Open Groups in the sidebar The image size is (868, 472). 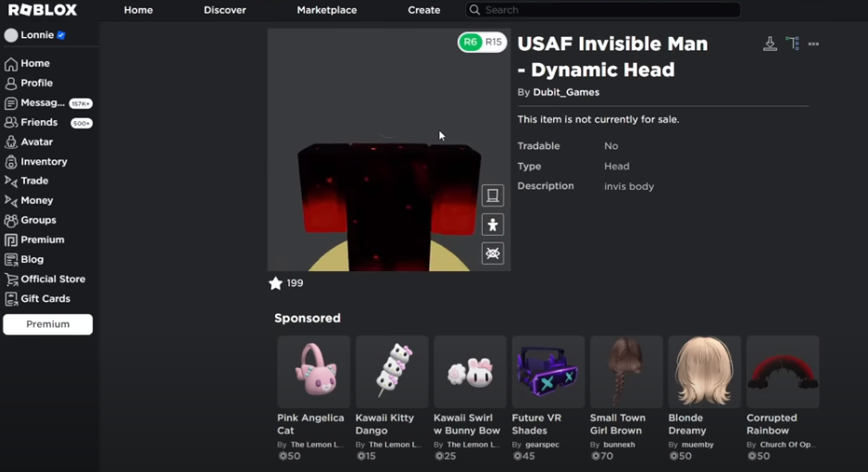31,220
